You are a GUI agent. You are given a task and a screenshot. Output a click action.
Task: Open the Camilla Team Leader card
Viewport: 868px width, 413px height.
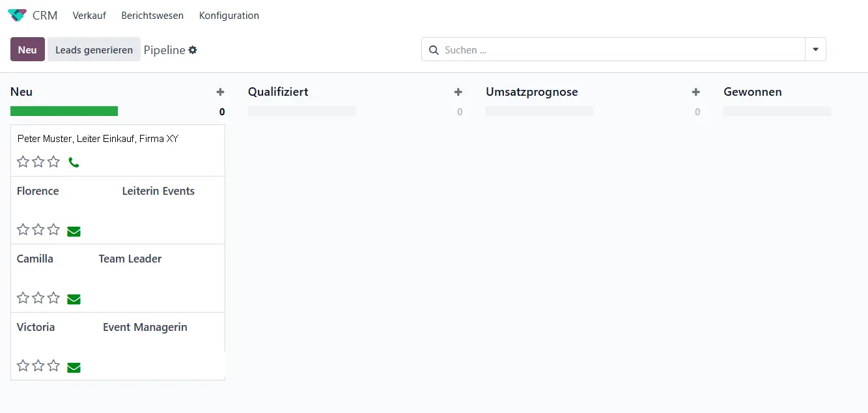tap(118, 278)
